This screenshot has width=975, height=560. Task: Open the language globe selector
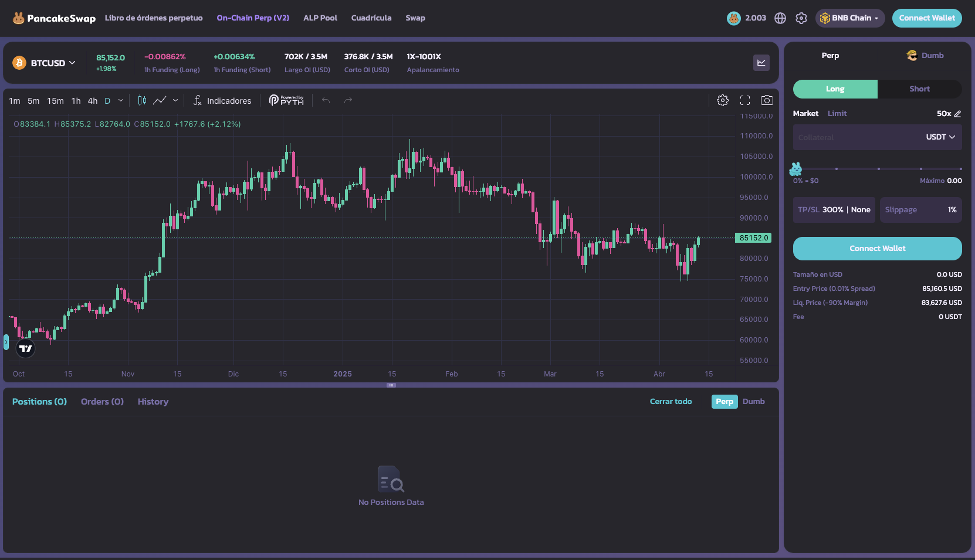coord(780,18)
